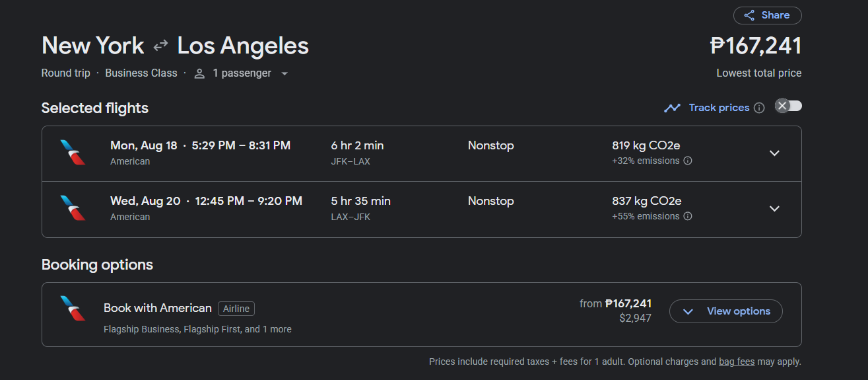Click the Airline tag next to Book with American
The image size is (868, 380).
[x=236, y=309]
